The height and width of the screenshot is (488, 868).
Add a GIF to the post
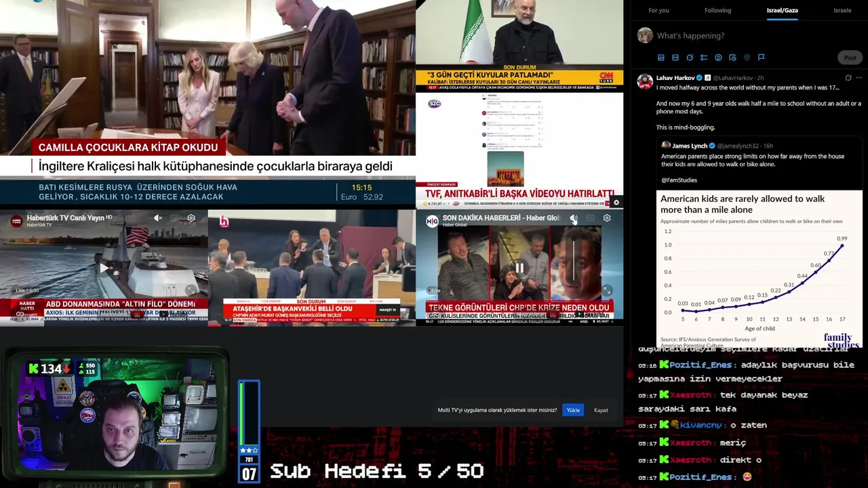coord(675,58)
